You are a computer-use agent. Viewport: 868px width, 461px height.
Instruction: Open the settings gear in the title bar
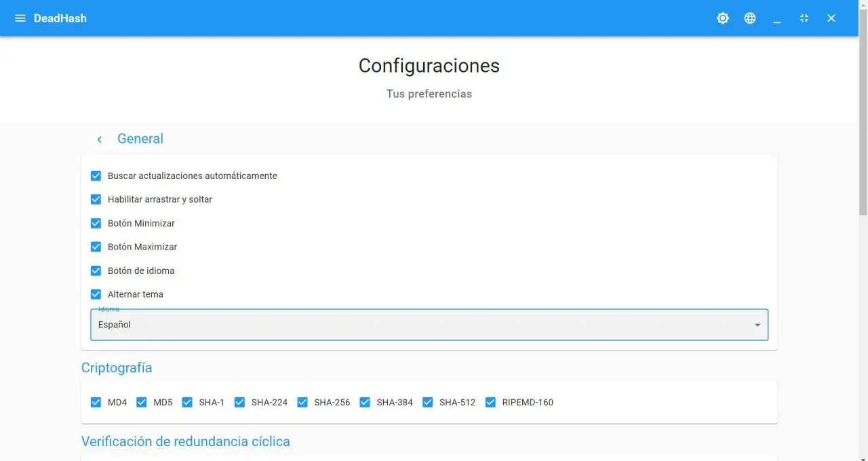pyautogui.click(x=722, y=18)
